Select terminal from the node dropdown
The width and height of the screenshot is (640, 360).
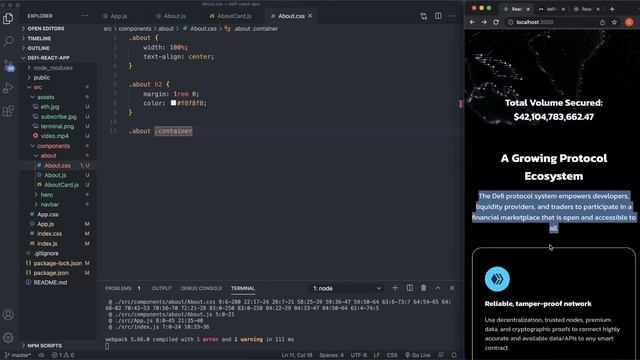point(347,288)
